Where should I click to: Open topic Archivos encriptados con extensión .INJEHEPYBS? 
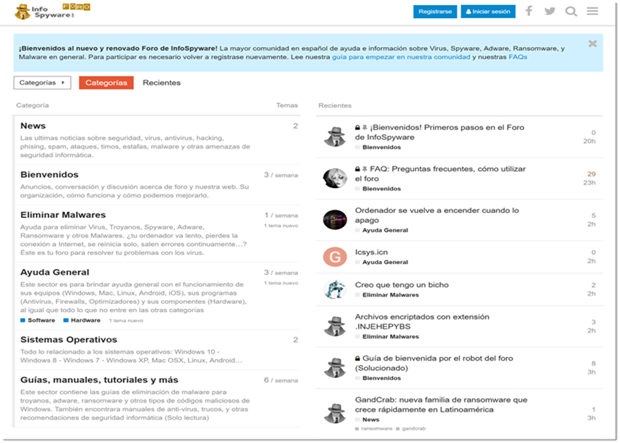(x=422, y=322)
